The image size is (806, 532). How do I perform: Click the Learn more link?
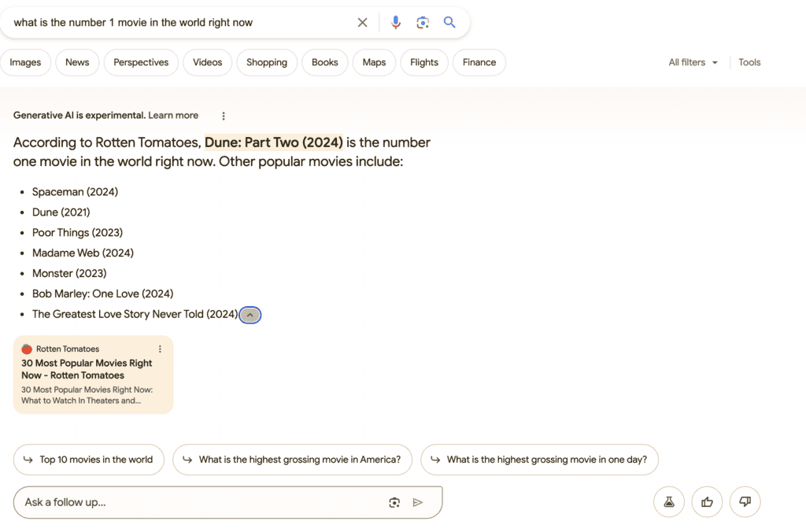(x=172, y=115)
